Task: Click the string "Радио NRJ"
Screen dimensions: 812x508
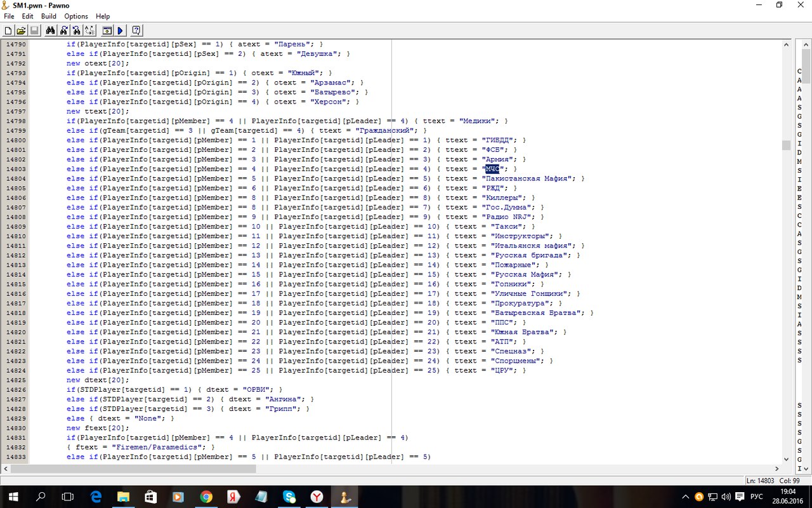Action: 507,217
